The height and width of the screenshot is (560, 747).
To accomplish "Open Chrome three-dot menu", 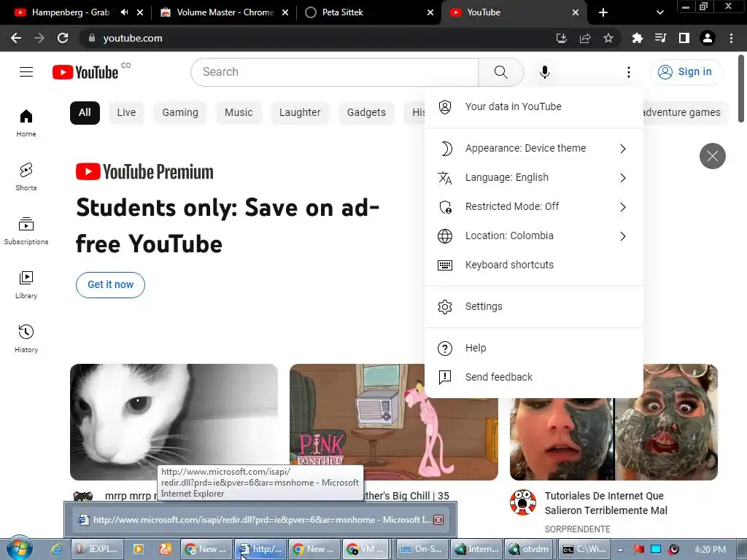I will pos(731,38).
